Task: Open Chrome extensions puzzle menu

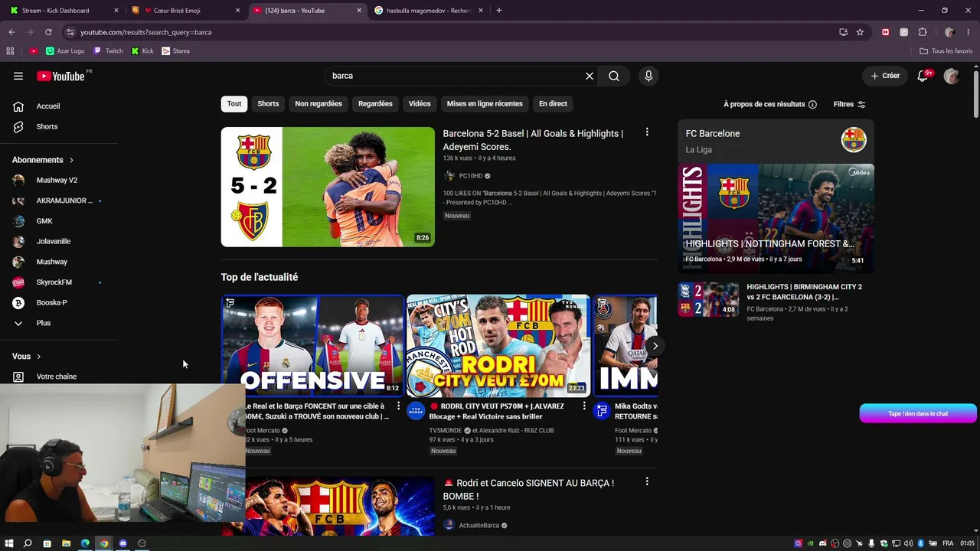Action: pyautogui.click(x=923, y=32)
